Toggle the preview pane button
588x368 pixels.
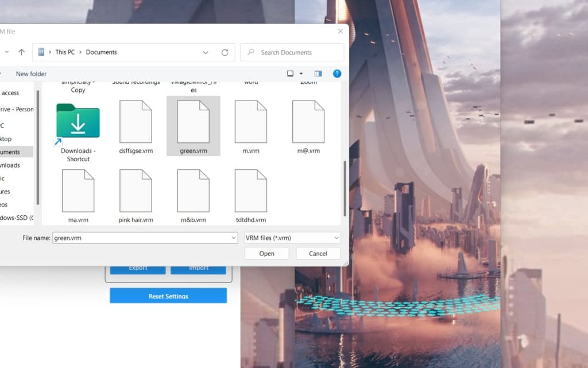pyautogui.click(x=318, y=73)
